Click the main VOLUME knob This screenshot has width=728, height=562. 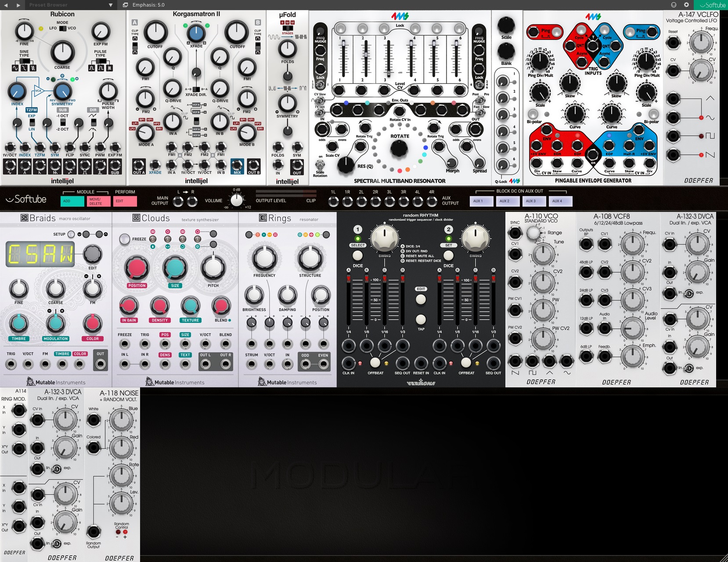point(237,200)
